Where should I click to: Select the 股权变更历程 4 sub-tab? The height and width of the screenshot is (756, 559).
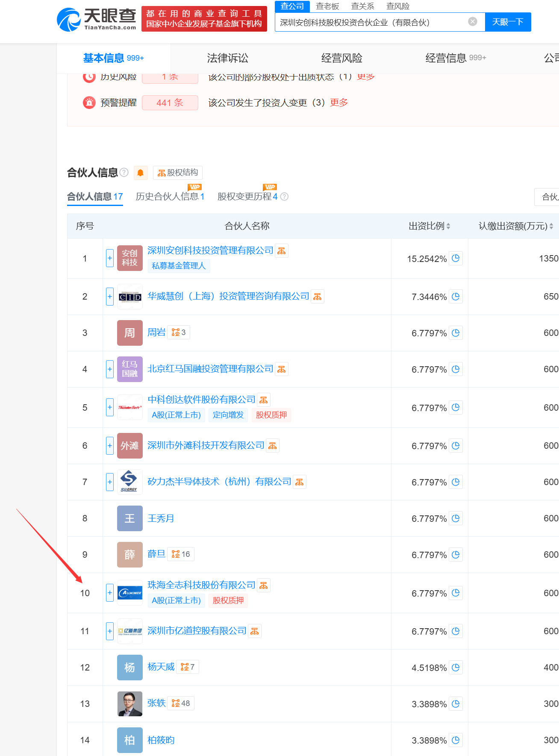pos(247,197)
